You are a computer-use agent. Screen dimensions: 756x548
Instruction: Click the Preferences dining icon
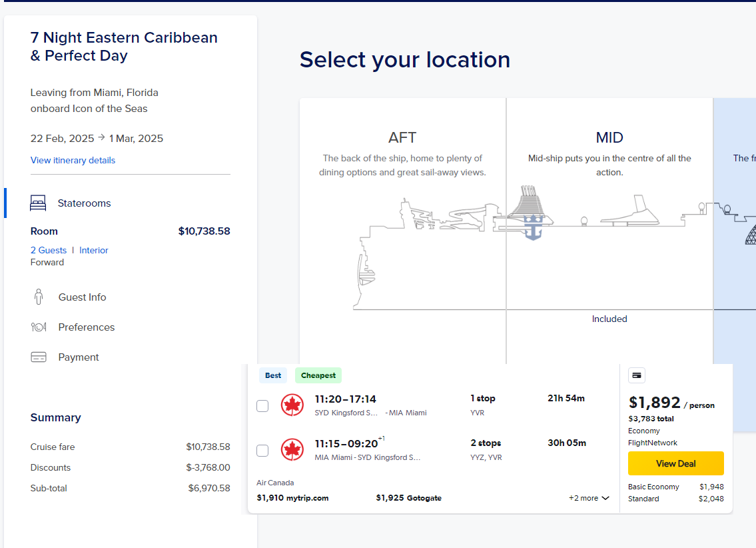click(x=39, y=327)
